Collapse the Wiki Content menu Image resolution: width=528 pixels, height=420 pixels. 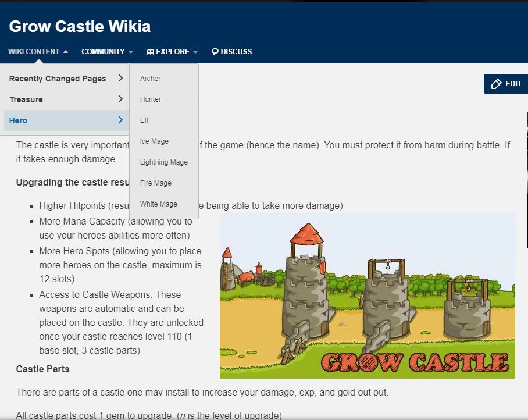pyautogui.click(x=38, y=52)
